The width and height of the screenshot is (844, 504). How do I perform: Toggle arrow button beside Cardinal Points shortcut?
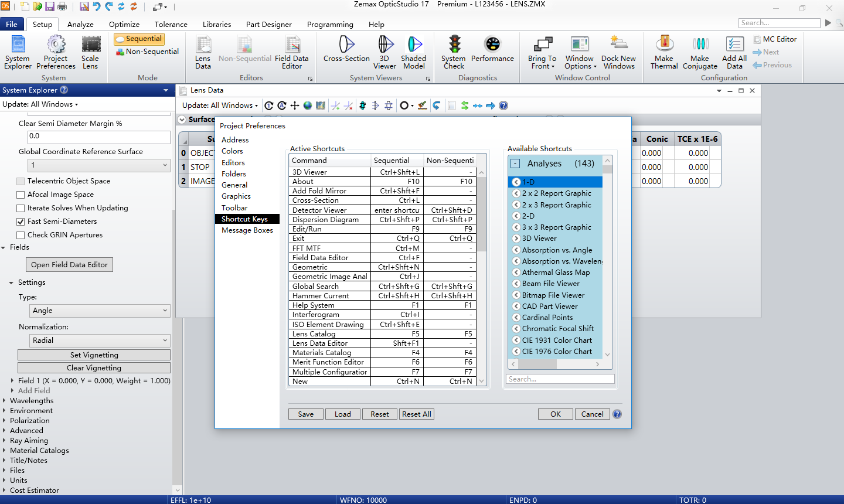[516, 318]
